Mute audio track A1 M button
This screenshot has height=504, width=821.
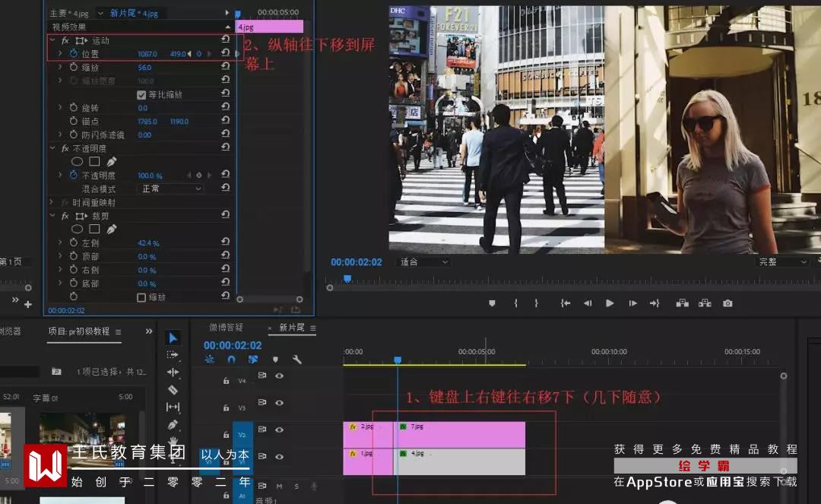click(279, 487)
